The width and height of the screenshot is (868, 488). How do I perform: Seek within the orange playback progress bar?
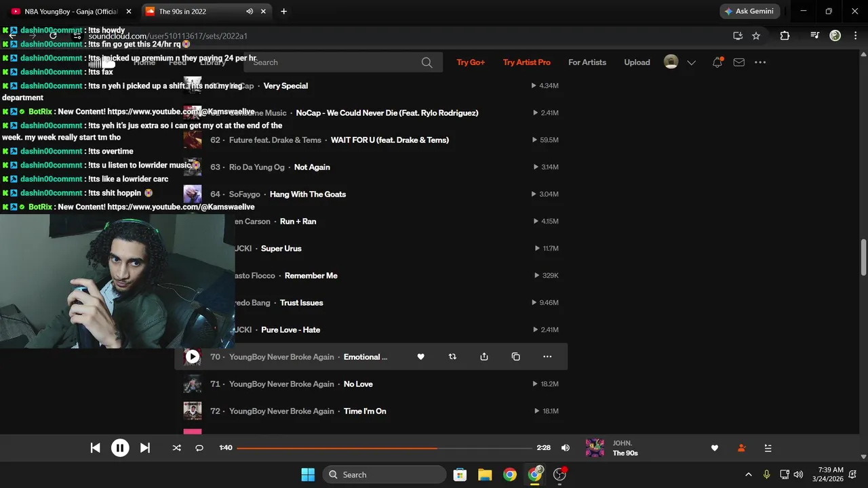[384, 448]
